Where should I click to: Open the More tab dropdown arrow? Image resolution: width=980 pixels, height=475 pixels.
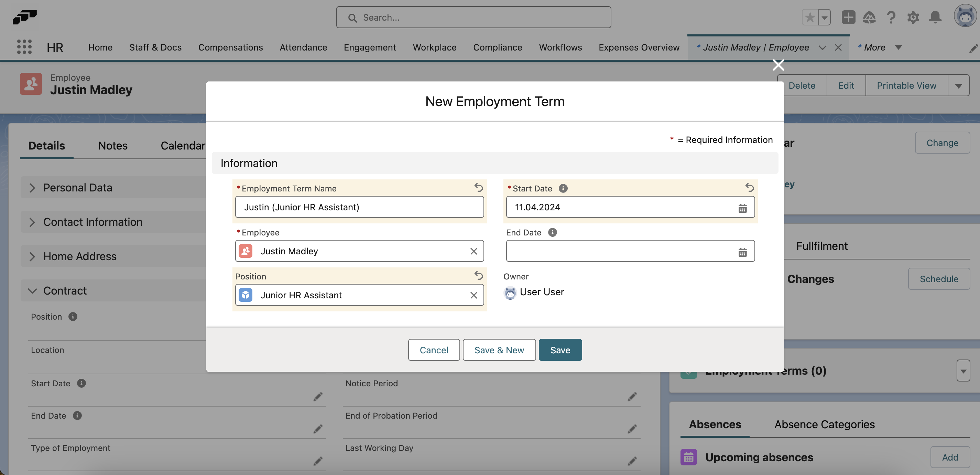click(x=899, y=47)
